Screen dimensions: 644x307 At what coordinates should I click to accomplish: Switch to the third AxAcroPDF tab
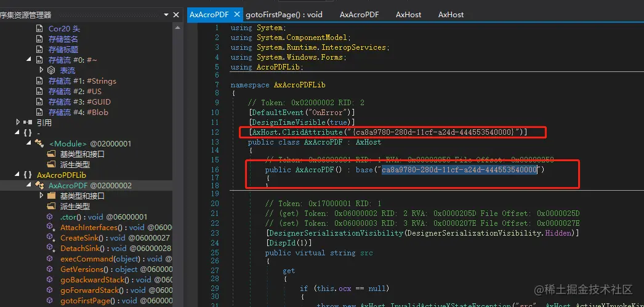point(359,14)
